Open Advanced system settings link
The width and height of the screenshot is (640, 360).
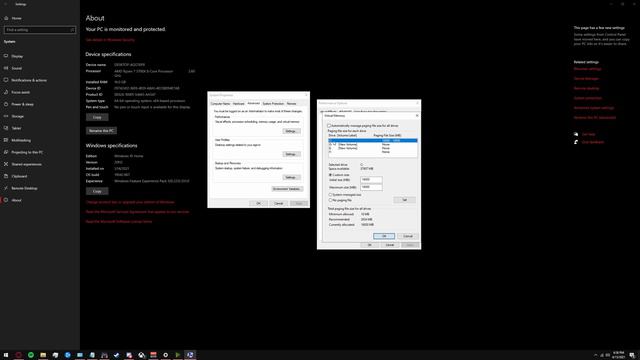(x=594, y=108)
